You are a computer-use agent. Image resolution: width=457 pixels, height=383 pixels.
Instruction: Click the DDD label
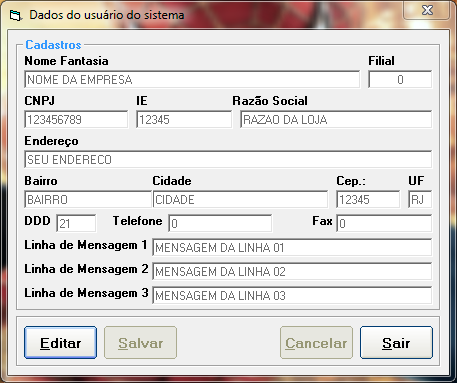pos(37,221)
